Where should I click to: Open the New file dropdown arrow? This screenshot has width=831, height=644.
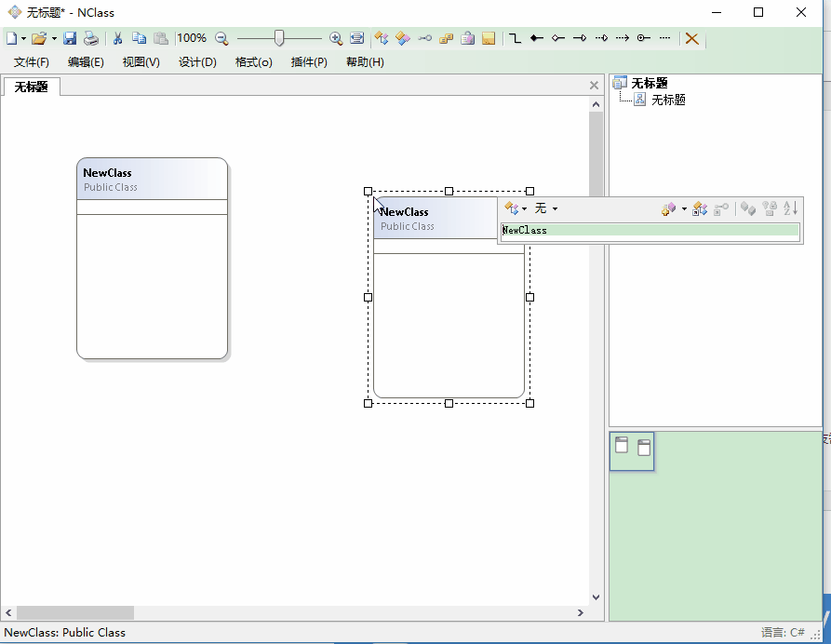pyautogui.click(x=24, y=39)
